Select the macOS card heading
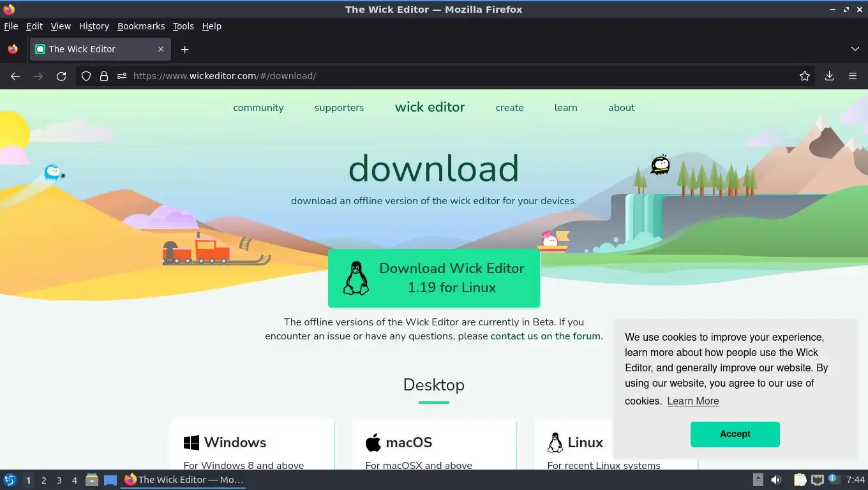868x490 pixels. point(409,443)
